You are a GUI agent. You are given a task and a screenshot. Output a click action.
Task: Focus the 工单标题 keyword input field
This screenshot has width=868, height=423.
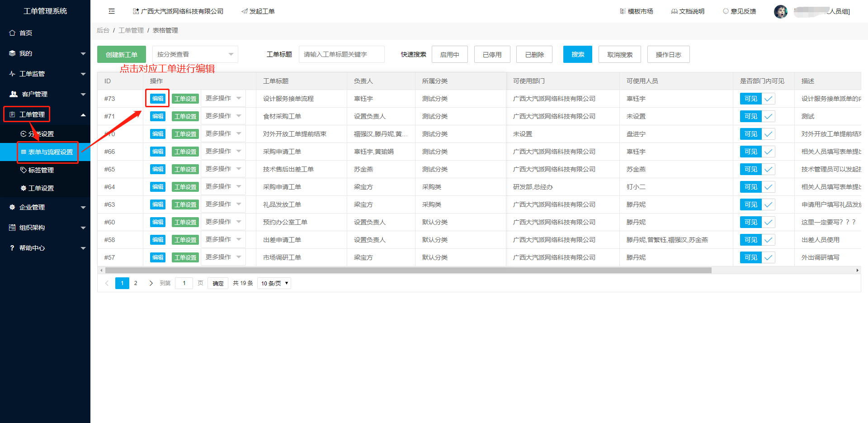(x=342, y=54)
